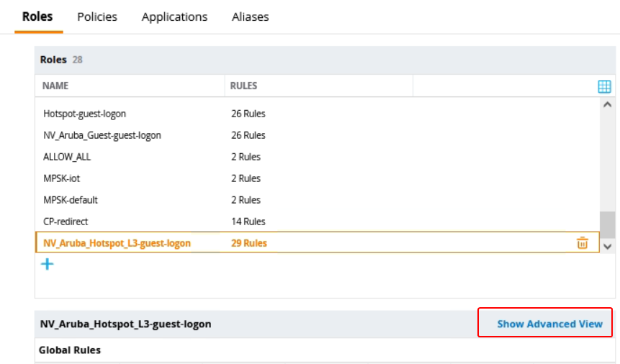Delete the NV_Aruba_Hotspot_L3-guest-logon role via trash icon
The image size is (620, 364).
(x=582, y=243)
